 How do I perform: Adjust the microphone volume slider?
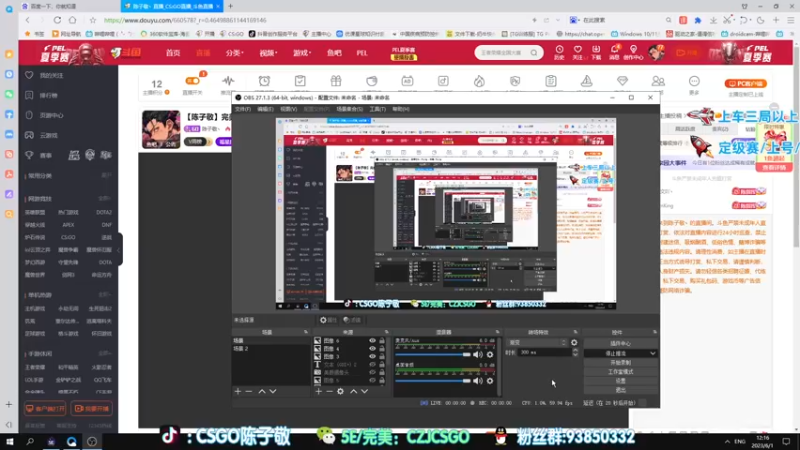[x=433, y=355]
